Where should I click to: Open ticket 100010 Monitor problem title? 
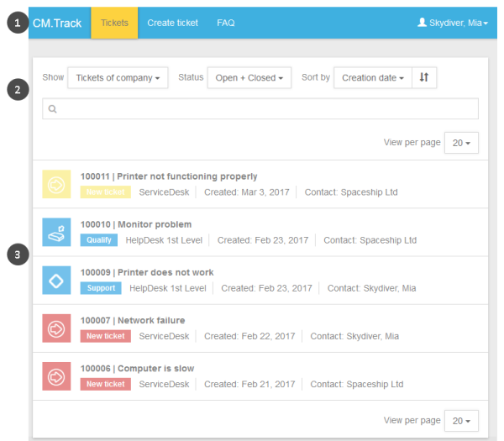coord(136,224)
